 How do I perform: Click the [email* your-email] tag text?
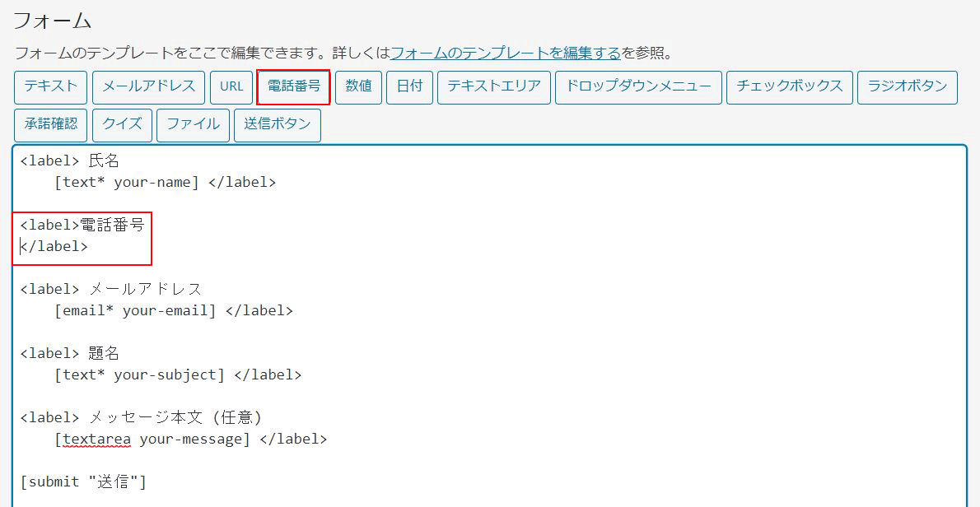(135, 311)
